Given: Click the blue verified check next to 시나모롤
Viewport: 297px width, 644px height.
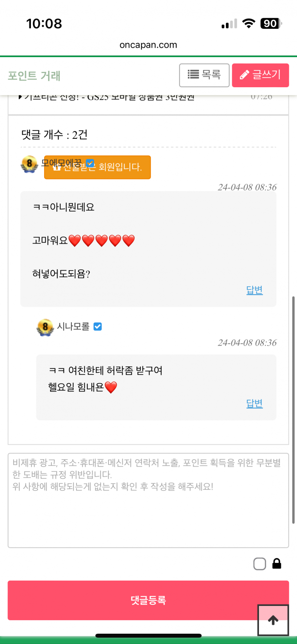Looking at the screenshot, I should [97, 326].
